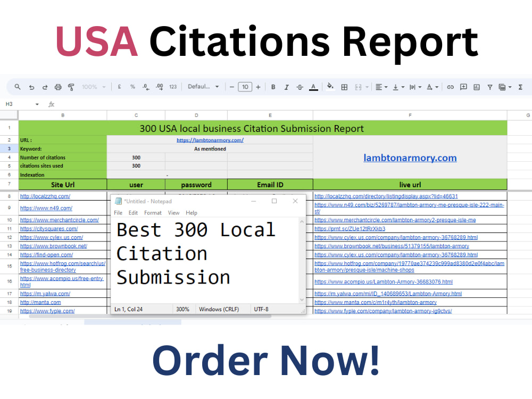Click the Undo arrow in toolbar
The width and height of the screenshot is (532, 399).
[x=31, y=87]
